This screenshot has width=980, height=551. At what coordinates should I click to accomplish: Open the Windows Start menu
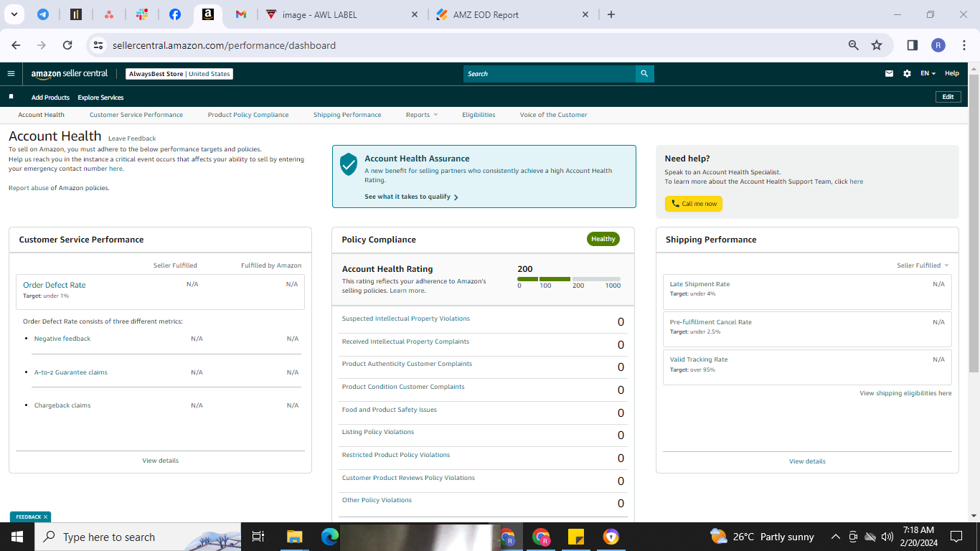pyautogui.click(x=17, y=537)
